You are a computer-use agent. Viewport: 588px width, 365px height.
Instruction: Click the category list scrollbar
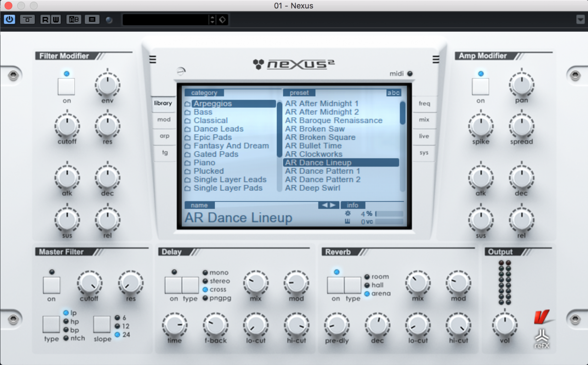coord(279,146)
